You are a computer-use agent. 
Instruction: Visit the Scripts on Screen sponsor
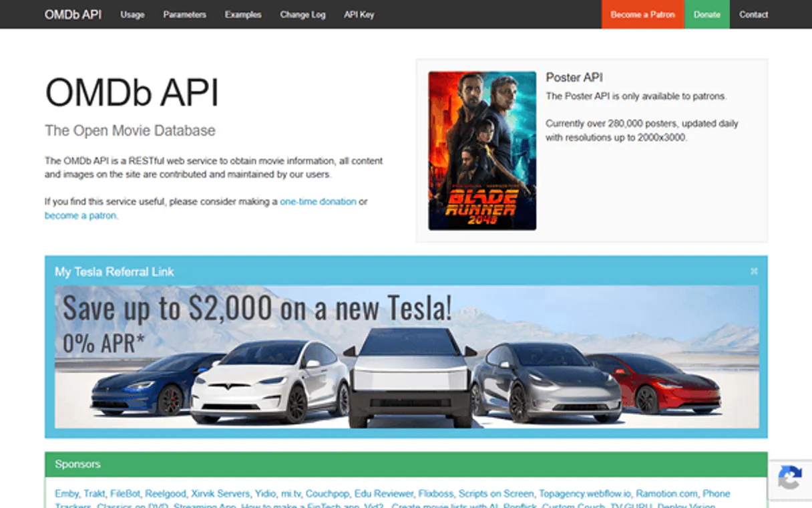(x=495, y=494)
